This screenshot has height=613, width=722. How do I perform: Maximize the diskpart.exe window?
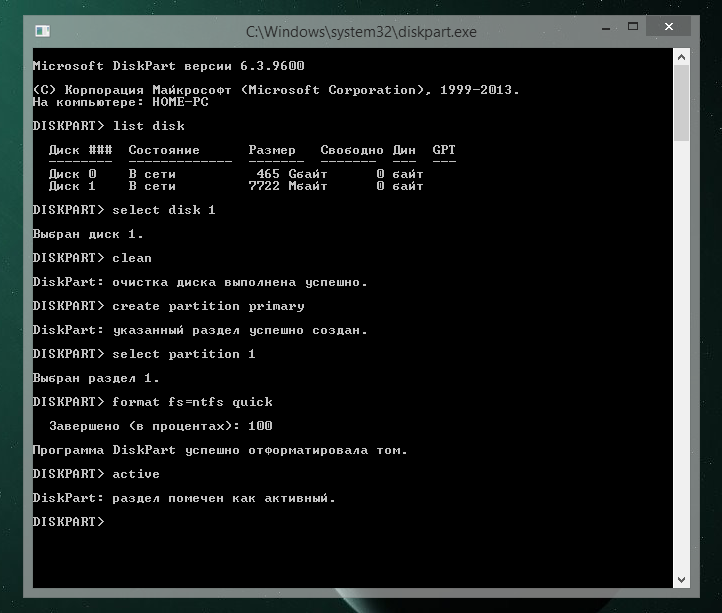click(x=633, y=27)
